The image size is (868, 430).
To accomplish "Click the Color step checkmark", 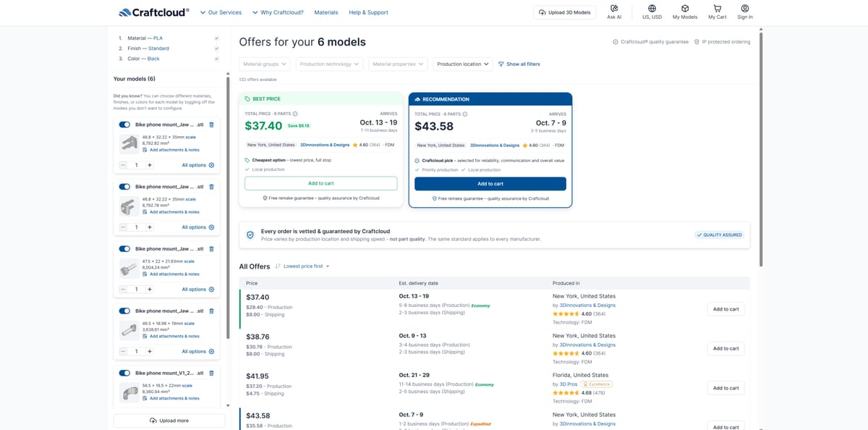I will tap(216, 59).
